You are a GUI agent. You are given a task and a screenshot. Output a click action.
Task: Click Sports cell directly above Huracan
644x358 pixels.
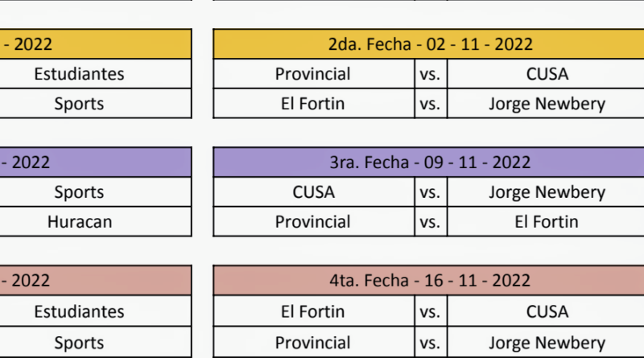[79, 192]
